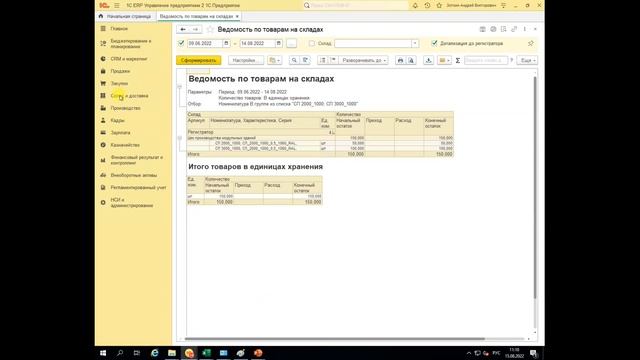The image size is (640, 360).
Task: Click the toolbar icon left of Развернуть до
Action: point(333,60)
